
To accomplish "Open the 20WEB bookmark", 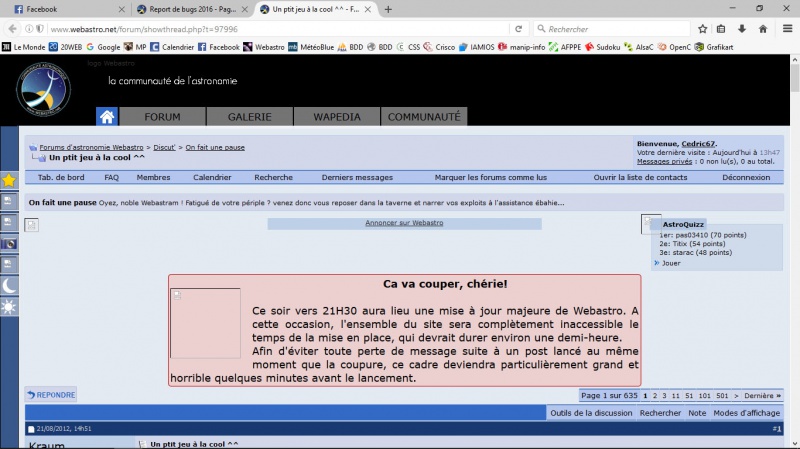I will (65, 47).
